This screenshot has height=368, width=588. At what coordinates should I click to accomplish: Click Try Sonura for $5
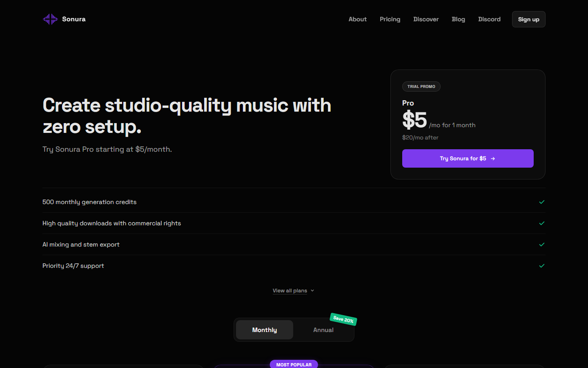point(468,158)
